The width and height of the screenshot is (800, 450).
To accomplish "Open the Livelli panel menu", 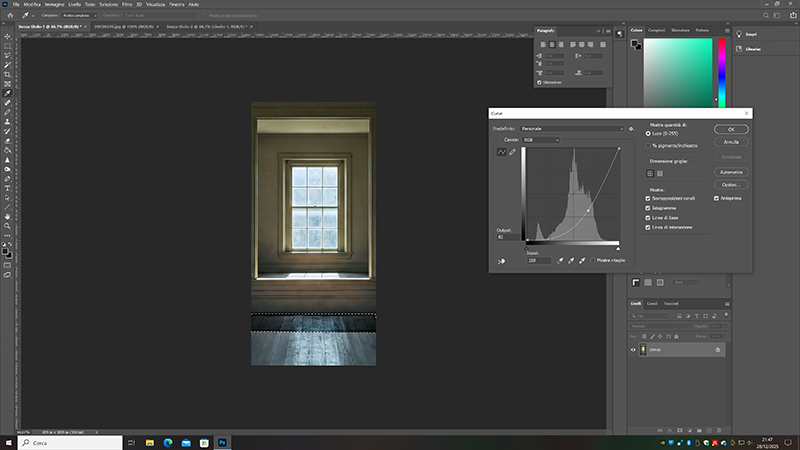I will pyautogui.click(x=727, y=304).
